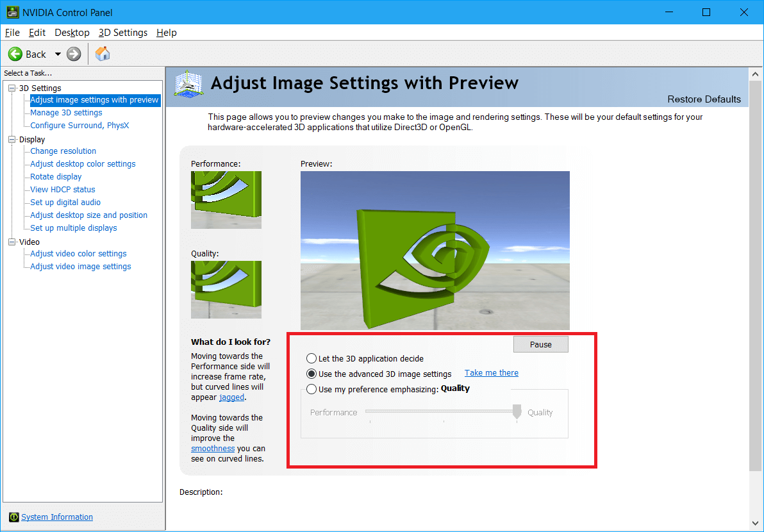Select Use the advanced 3D image settings
The image size is (764, 532).
[311, 374]
